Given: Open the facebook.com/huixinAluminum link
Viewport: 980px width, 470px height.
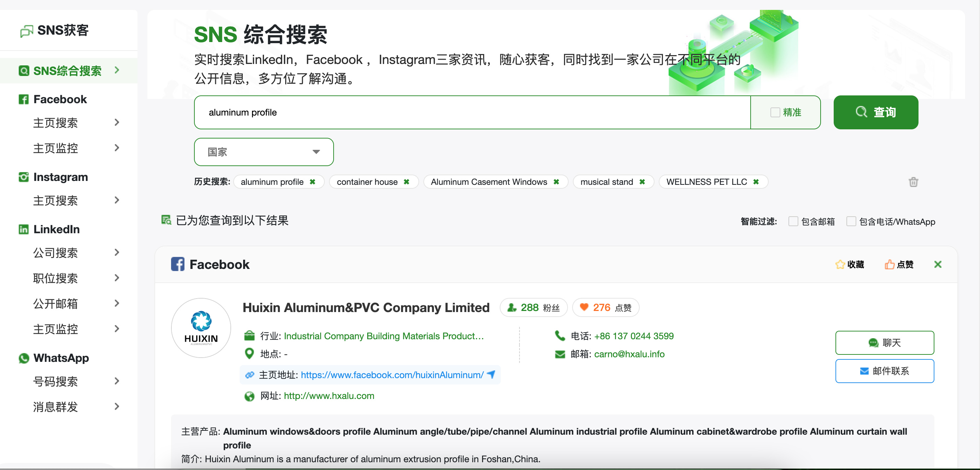Looking at the screenshot, I should [392, 375].
